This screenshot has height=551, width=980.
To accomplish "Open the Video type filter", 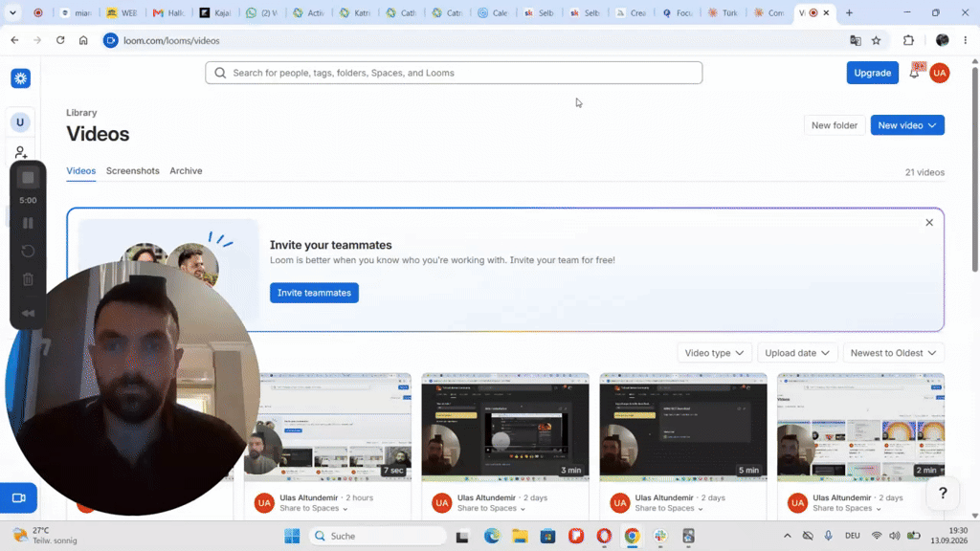I will point(714,353).
